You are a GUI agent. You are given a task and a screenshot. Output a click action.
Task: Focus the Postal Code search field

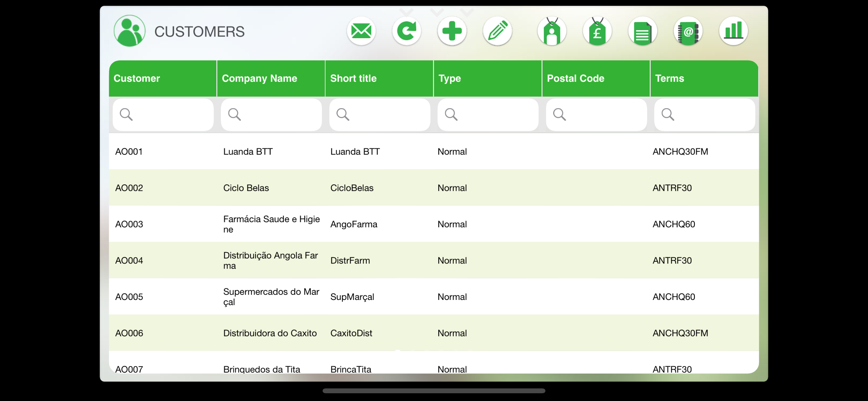click(596, 115)
